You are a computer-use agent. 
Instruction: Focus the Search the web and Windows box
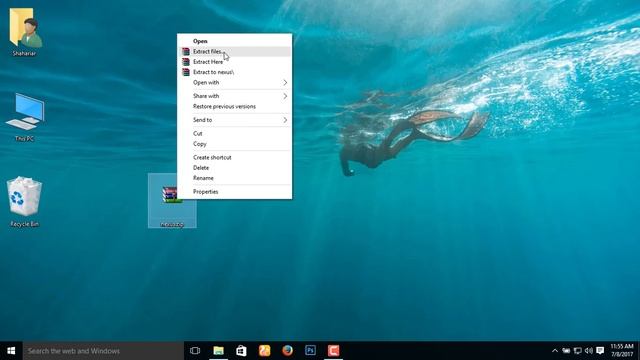click(x=103, y=351)
